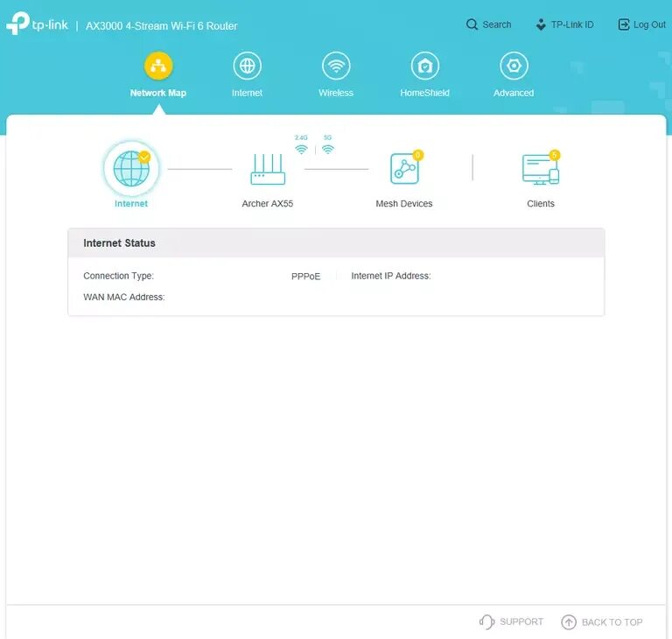
Task: Select the Internet globe in network map
Action: click(x=131, y=169)
